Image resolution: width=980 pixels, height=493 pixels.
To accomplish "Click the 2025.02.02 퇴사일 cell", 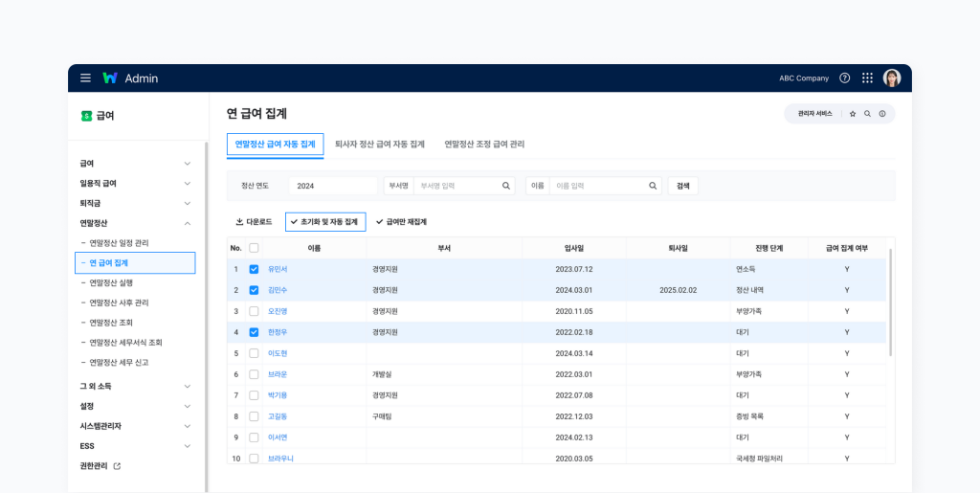I will (x=678, y=290).
